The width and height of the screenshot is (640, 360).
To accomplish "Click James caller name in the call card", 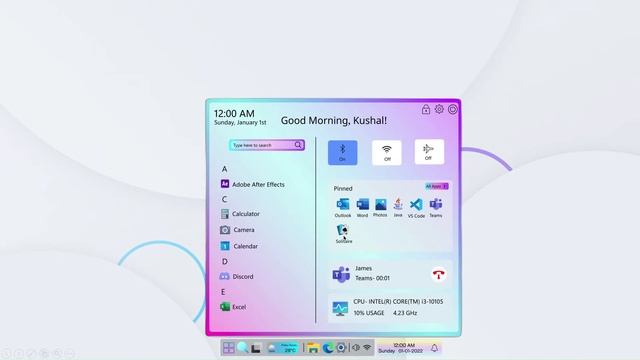I will pos(363,268).
